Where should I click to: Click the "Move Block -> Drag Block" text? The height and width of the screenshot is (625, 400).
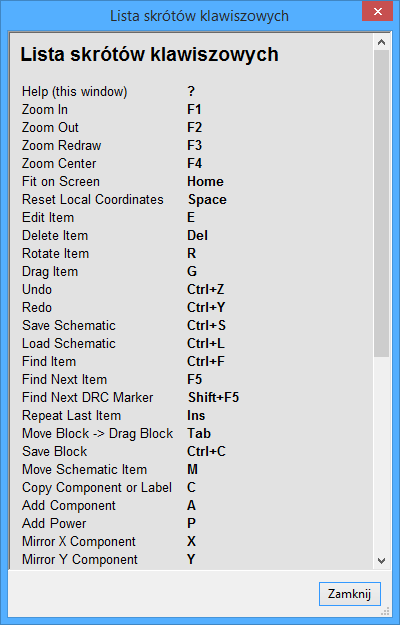click(97, 434)
